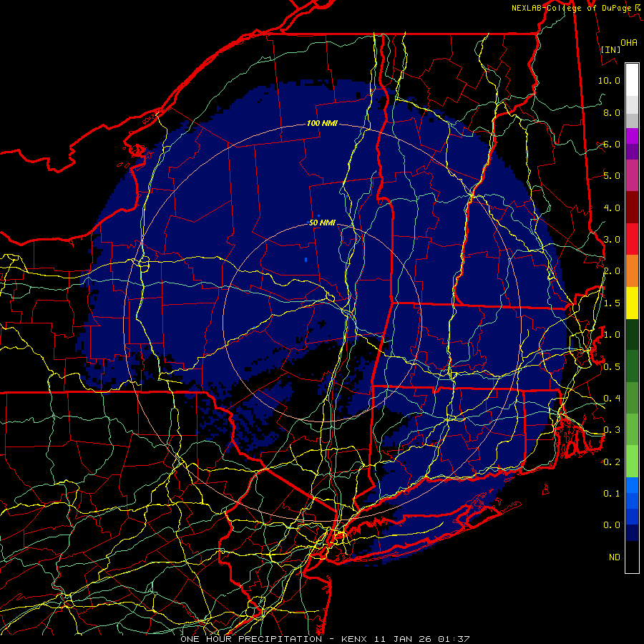
Task: Select the 5.0 legend value
Action: click(612, 176)
